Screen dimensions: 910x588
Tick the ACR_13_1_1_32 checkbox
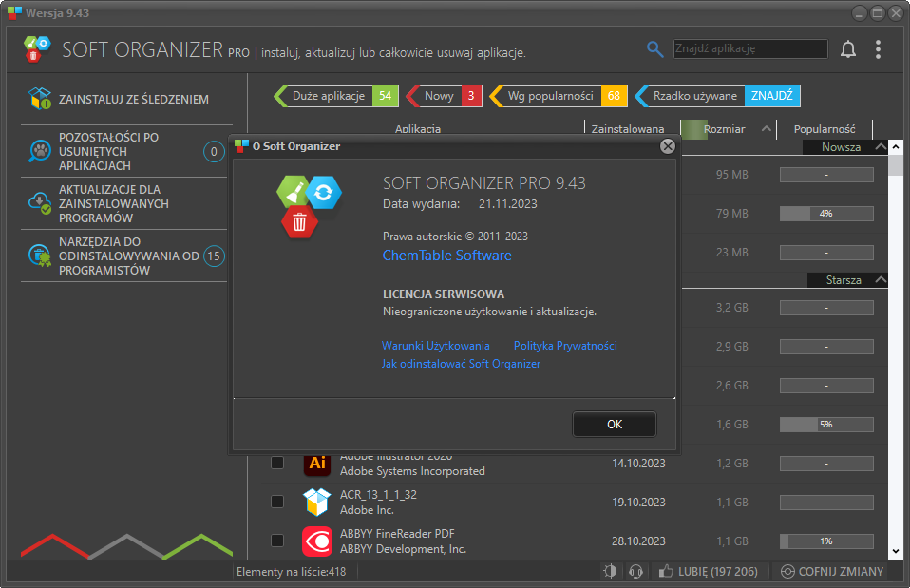point(277,502)
